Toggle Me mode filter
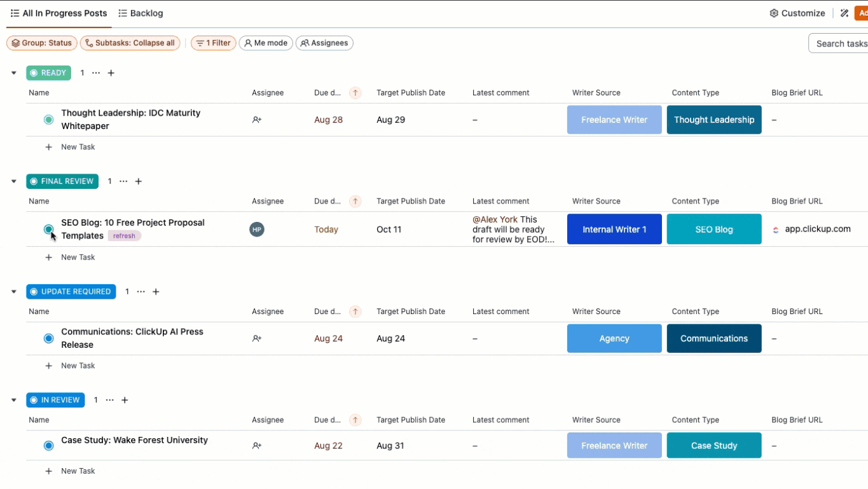Screen dimensions: 868x489 click(266, 43)
